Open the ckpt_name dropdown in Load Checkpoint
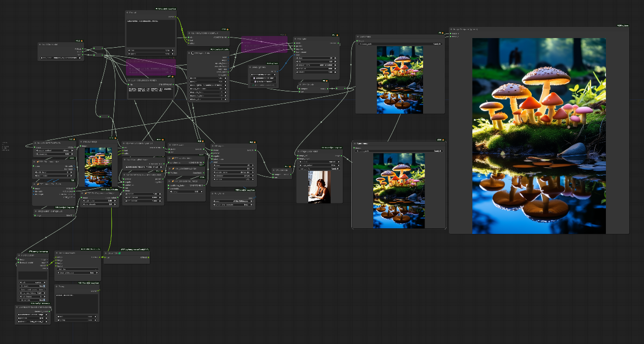Viewport: 644px width, 344px height. 61,58
